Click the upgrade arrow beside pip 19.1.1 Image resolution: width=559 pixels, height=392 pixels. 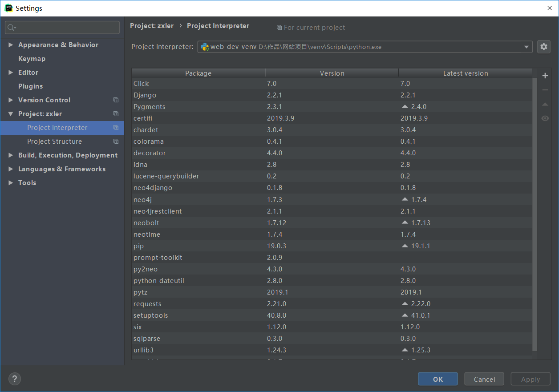tap(405, 246)
